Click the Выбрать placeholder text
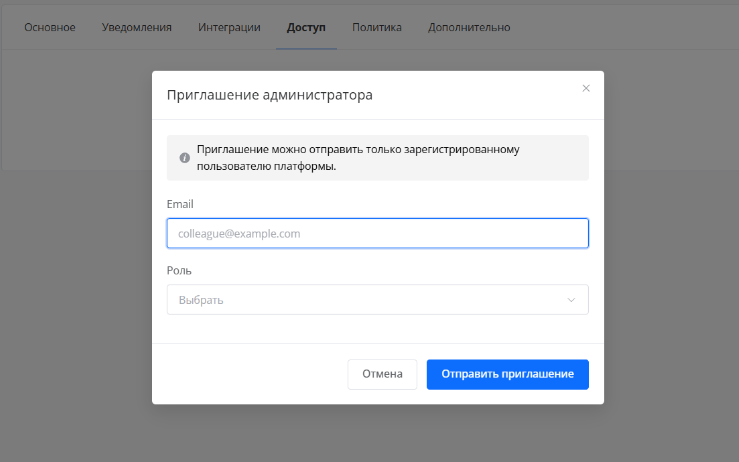The width and height of the screenshot is (739, 462). point(201,300)
